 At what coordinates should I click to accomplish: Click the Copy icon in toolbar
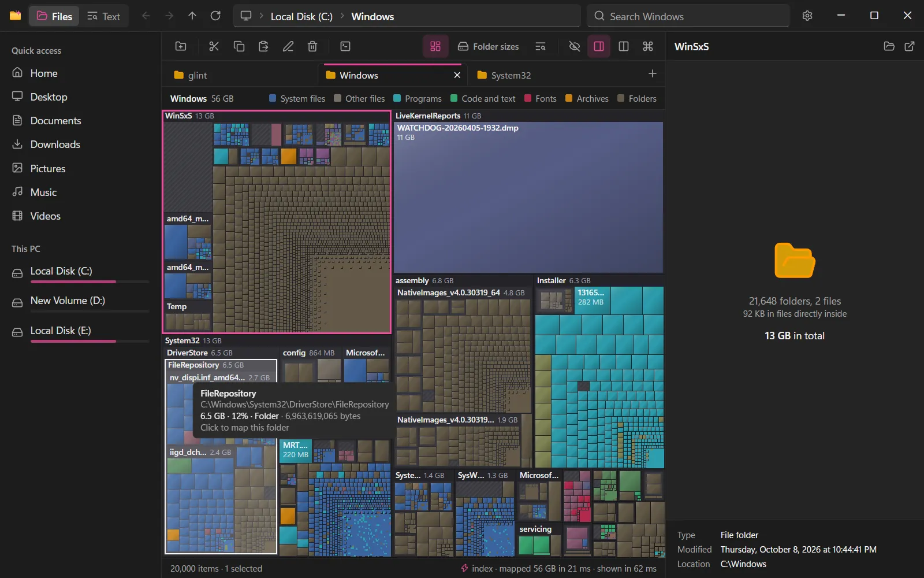[x=239, y=46]
